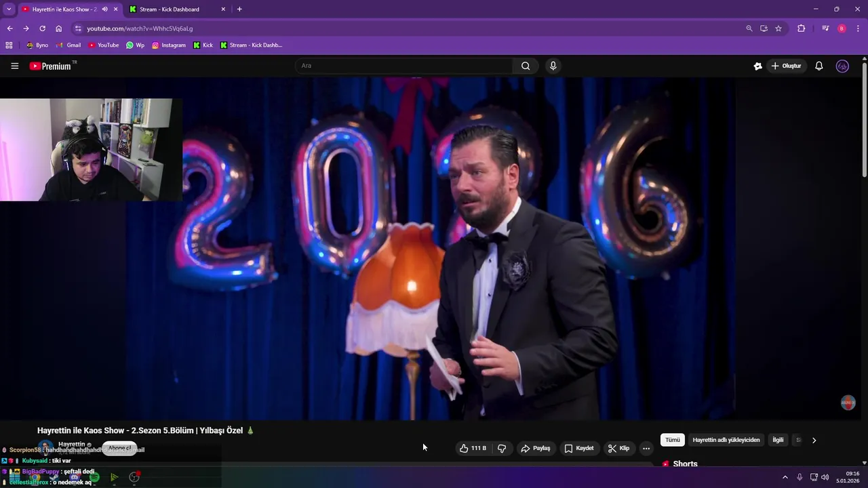Open taskbar volume speaker icon
Image resolution: width=868 pixels, height=488 pixels.
pyautogui.click(x=825, y=477)
